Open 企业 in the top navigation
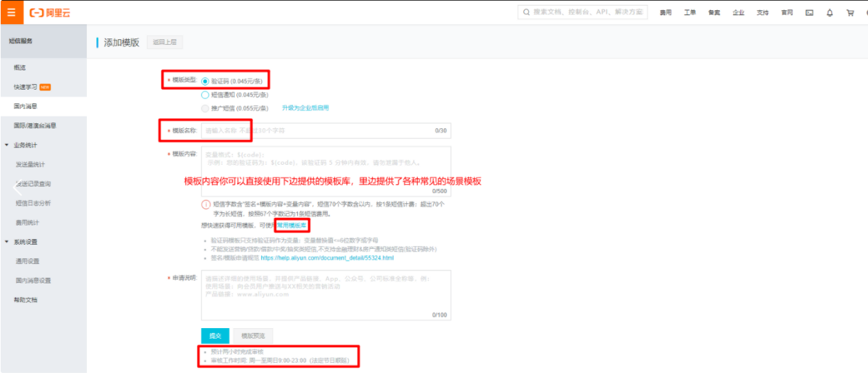 [738, 12]
